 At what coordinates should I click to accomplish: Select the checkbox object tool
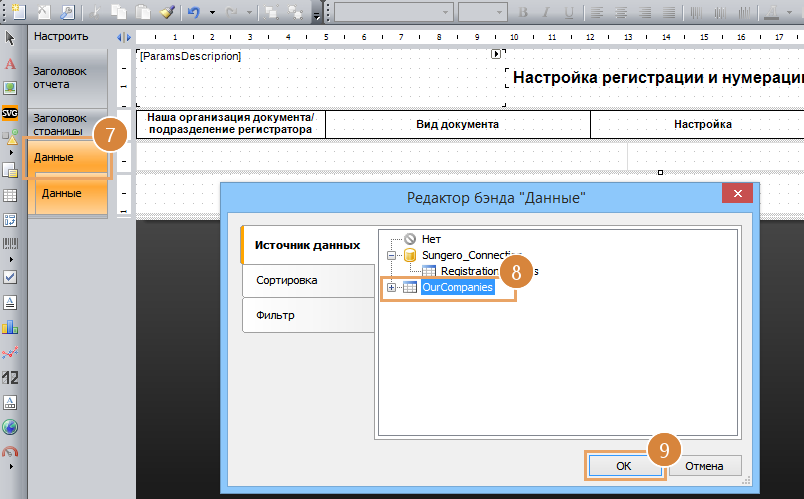click(x=10, y=276)
